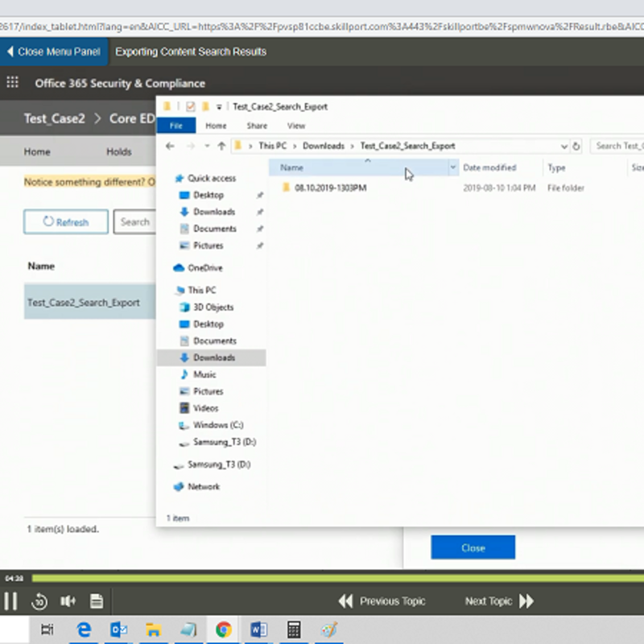Select Samsung_T3 (D:) under This PC
Viewport: 644px width, 644px height.
coord(225,442)
